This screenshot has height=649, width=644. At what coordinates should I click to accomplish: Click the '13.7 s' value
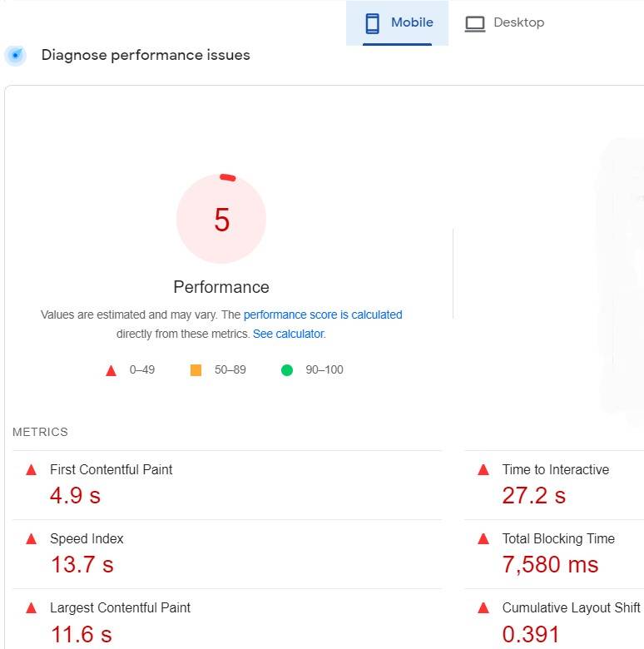82,565
